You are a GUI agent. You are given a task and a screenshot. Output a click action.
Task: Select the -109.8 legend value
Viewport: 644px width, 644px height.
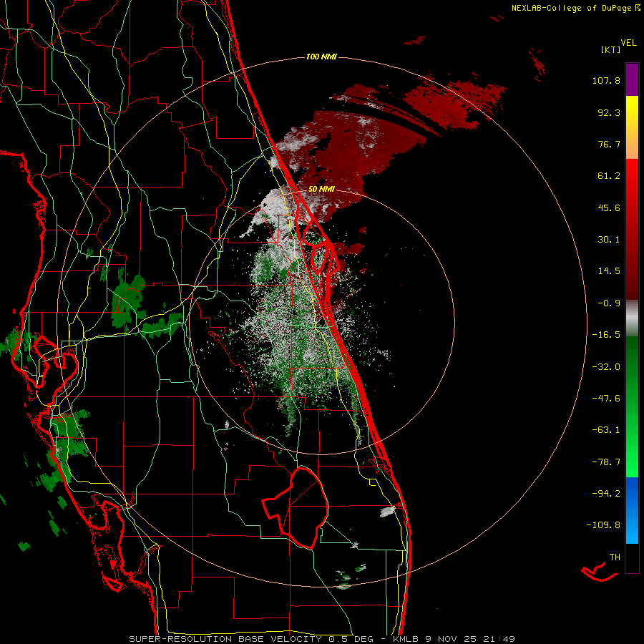[x=603, y=525]
